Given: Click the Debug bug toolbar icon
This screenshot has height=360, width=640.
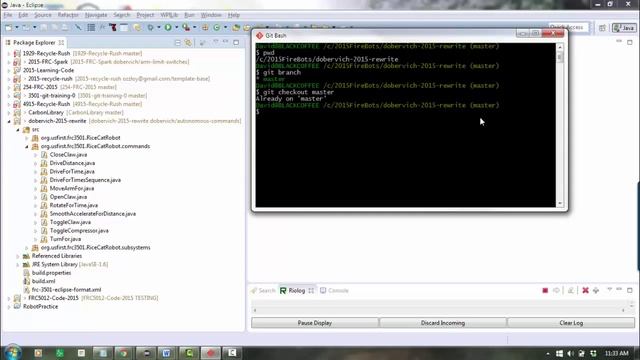Looking at the screenshot, I should [x=151, y=27].
